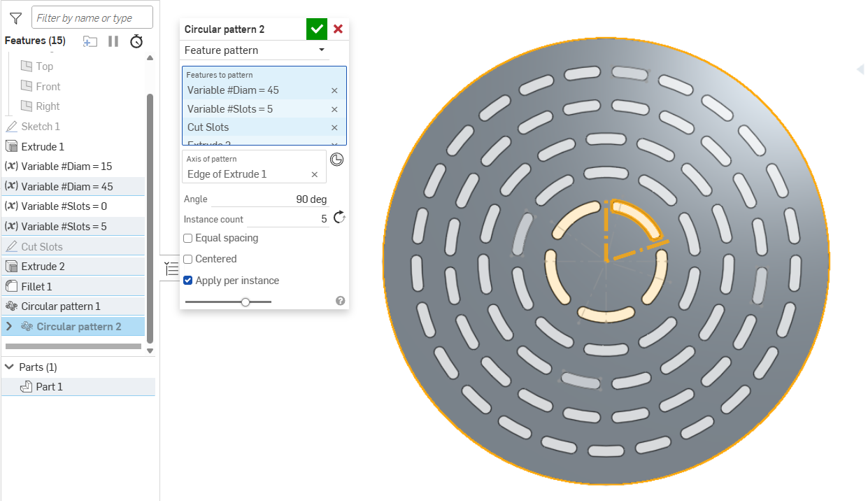The height and width of the screenshot is (501, 868).
Task: Enable the Centered checkbox
Action: (x=188, y=259)
